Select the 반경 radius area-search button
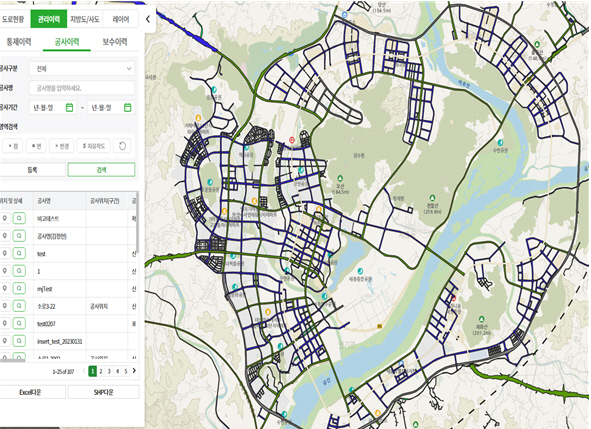Image resolution: width=591 pixels, height=429 pixels. coord(61,146)
